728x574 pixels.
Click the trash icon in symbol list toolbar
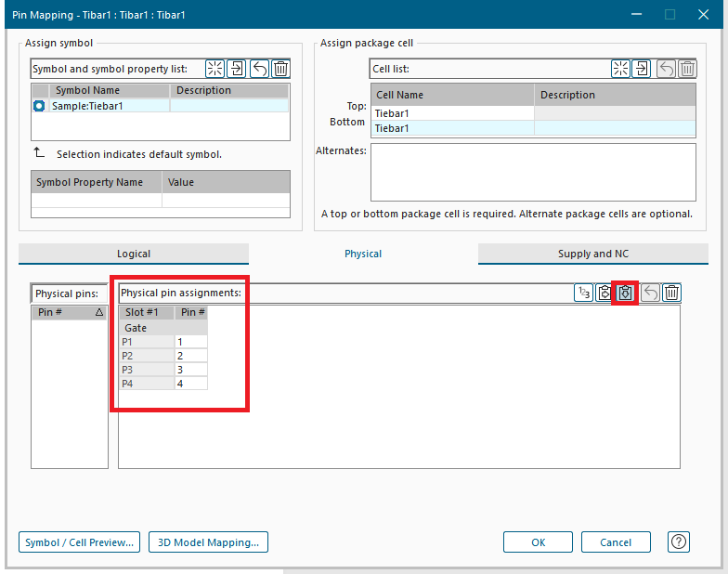point(280,69)
